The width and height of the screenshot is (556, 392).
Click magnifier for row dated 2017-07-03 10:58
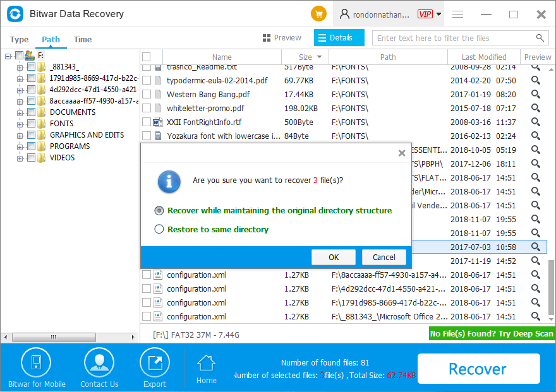535,247
